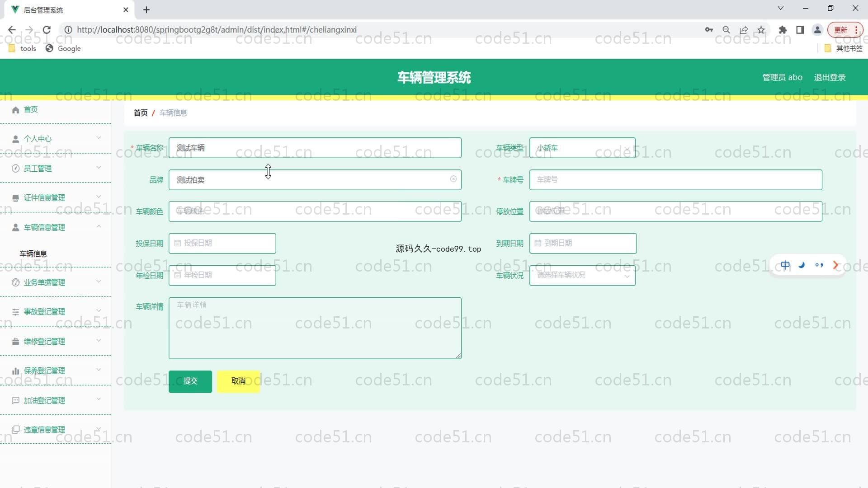Expand the 员工管理 sidebar menu
The height and width of the screenshot is (488, 868).
coord(99,168)
